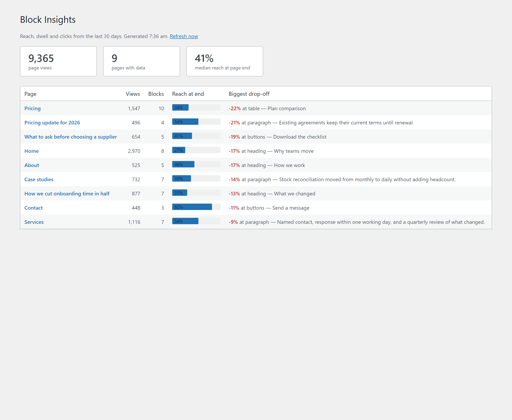Click the -17% Why teams move drop-off

coord(271,151)
